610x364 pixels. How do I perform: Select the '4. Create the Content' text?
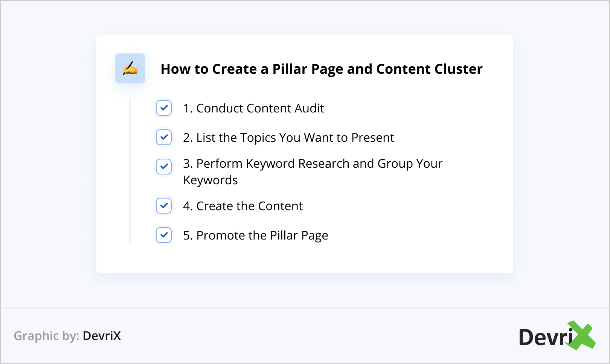(243, 206)
